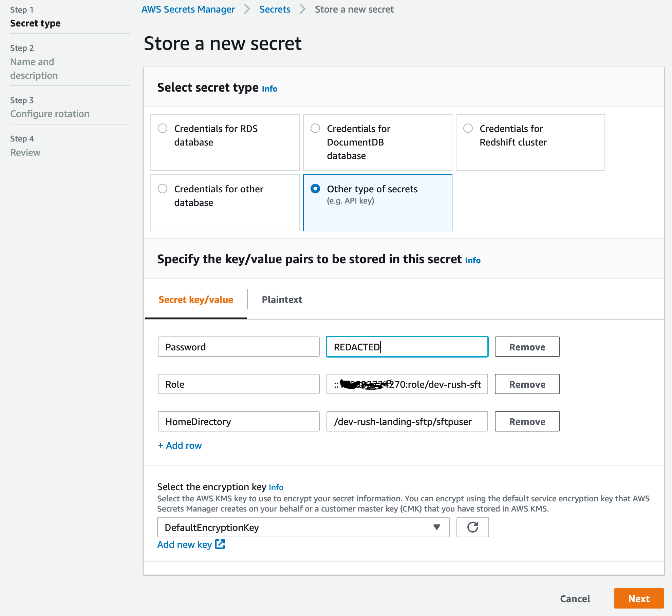This screenshot has height=616, width=672.
Task: Select Credentials for RDS database radio
Action: point(163,129)
